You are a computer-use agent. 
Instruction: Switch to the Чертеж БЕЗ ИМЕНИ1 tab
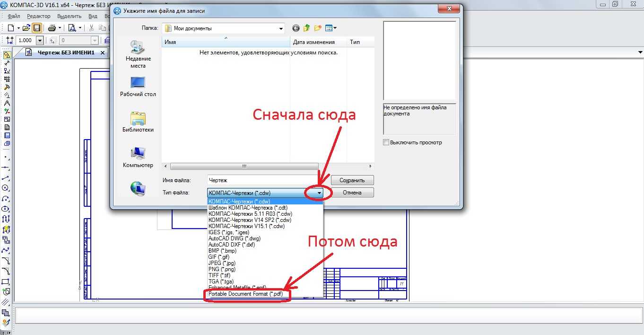point(66,53)
